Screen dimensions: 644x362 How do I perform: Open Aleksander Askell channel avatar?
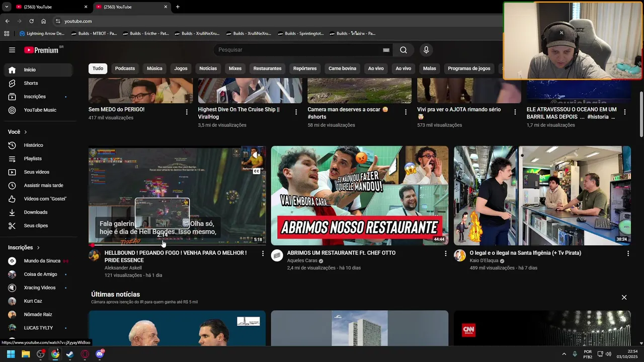point(95,255)
